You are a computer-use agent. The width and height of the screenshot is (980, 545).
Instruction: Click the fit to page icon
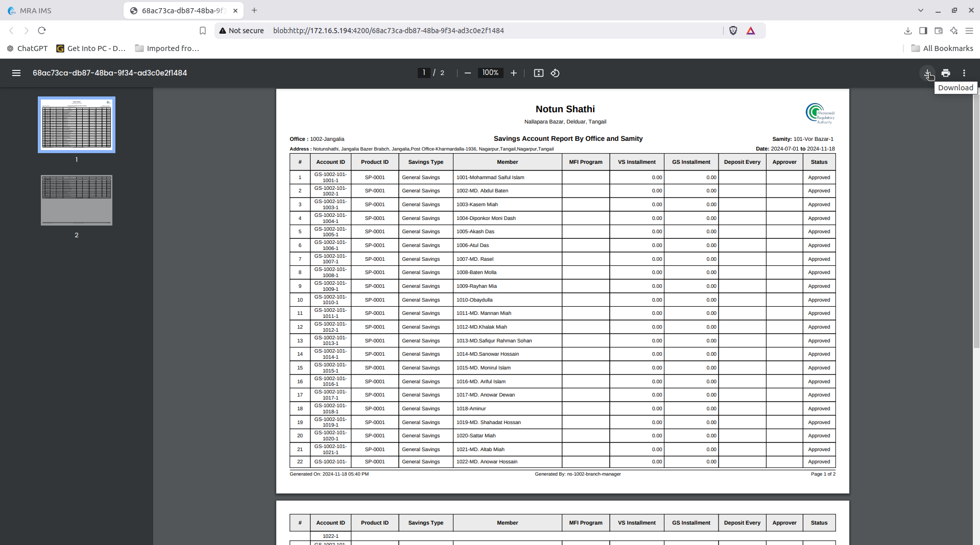[539, 73]
